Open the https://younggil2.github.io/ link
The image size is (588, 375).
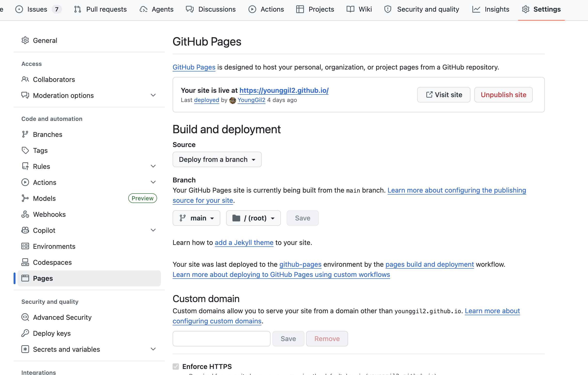(284, 90)
